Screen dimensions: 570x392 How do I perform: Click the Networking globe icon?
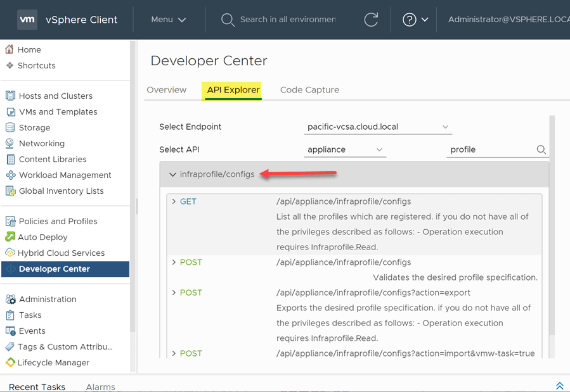click(10, 143)
